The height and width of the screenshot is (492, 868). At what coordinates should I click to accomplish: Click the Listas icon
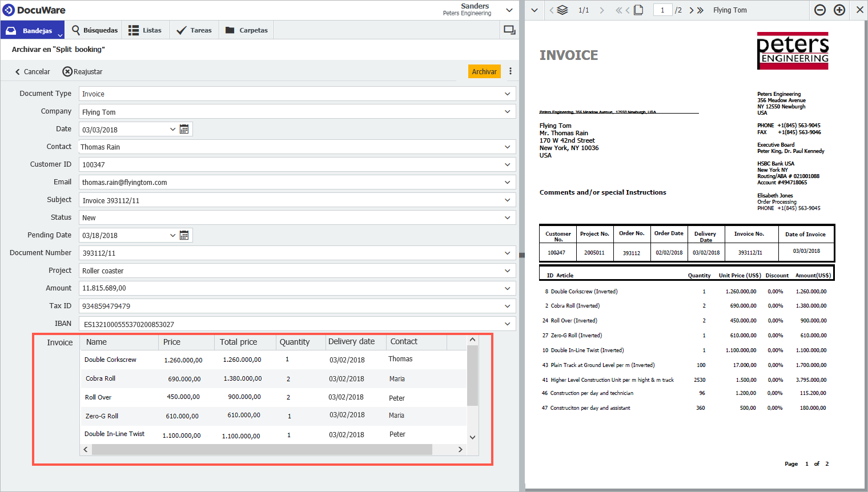click(x=134, y=30)
